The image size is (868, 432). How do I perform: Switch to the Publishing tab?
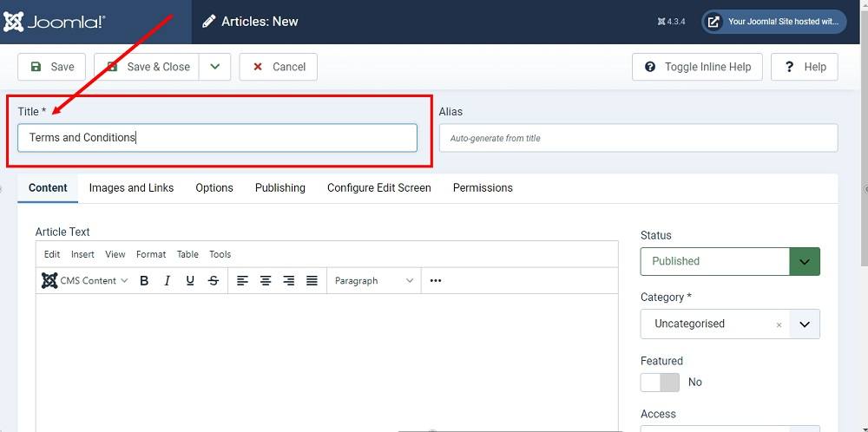(280, 188)
